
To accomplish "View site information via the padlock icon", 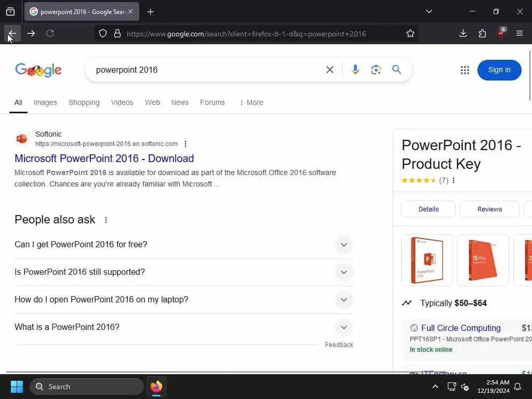I will tap(117, 33).
